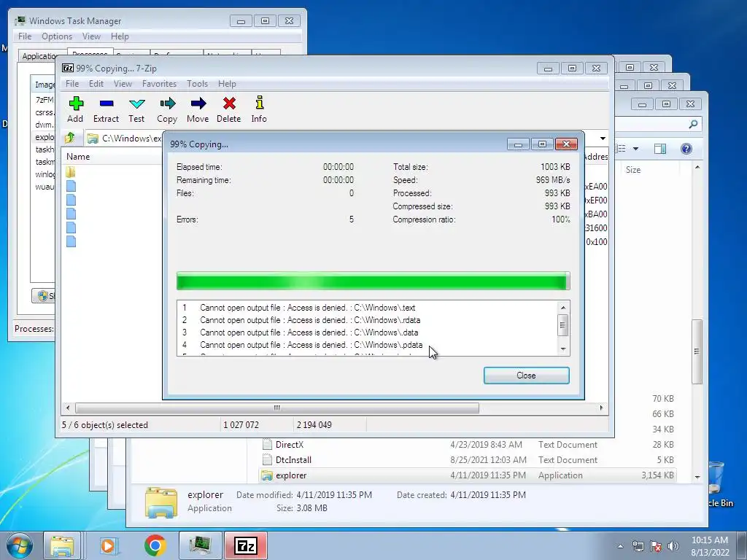The width and height of the screenshot is (747, 560).
Task: Open Google Chrome from the taskbar
Action: click(x=155, y=545)
